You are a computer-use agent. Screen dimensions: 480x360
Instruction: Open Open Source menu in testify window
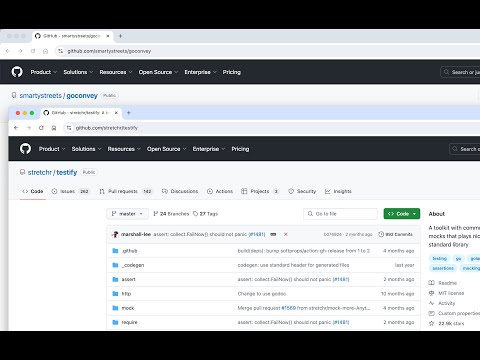[166, 149]
